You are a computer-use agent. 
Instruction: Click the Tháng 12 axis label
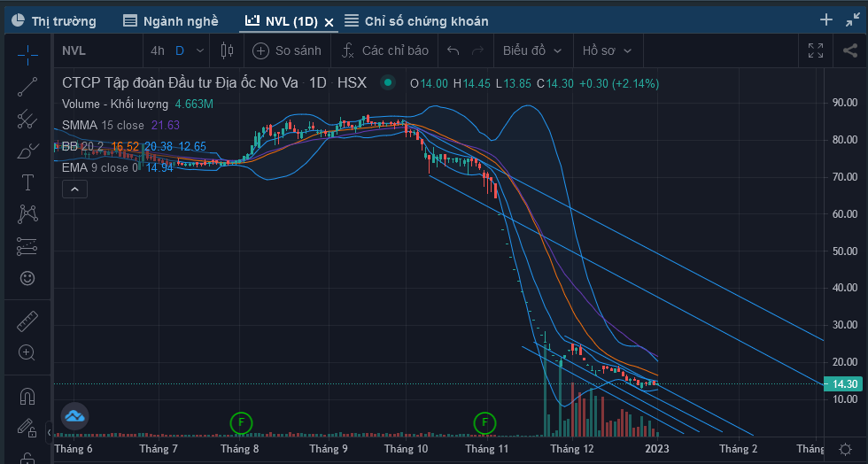572,448
